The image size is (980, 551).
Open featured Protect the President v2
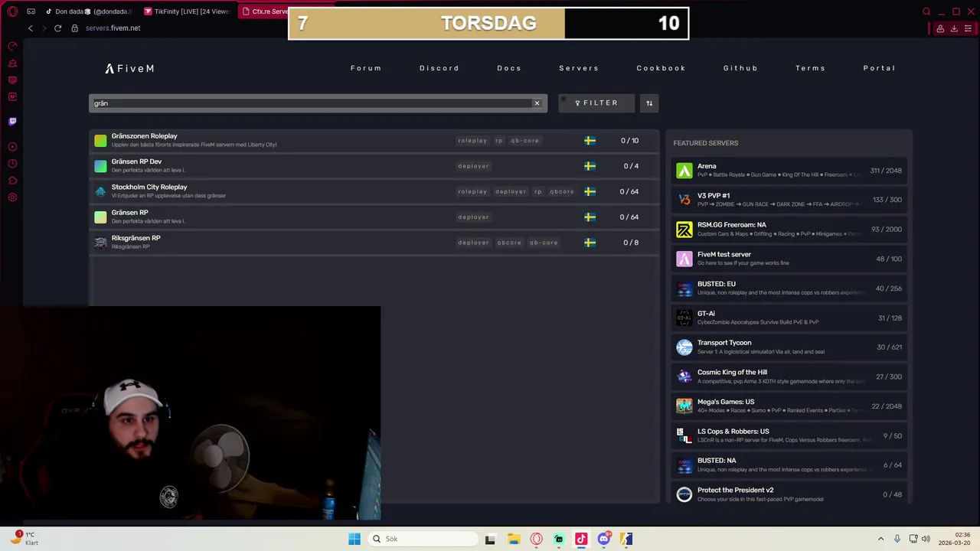click(789, 494)
